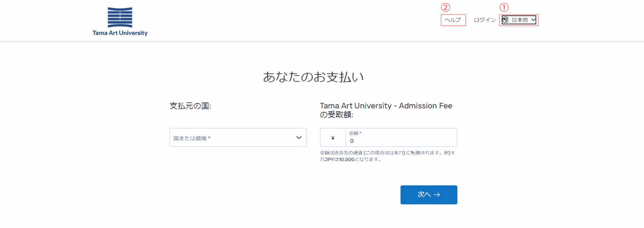Viewport: 644px width, 228px height.
Task: Click the arrow icon in 次へ button
Action: 437,195
